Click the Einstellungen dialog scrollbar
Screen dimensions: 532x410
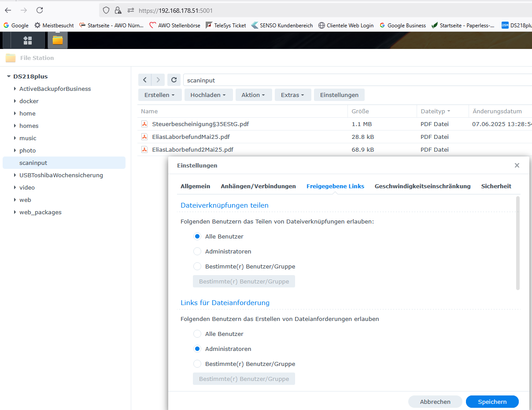(x=518, y=243)
